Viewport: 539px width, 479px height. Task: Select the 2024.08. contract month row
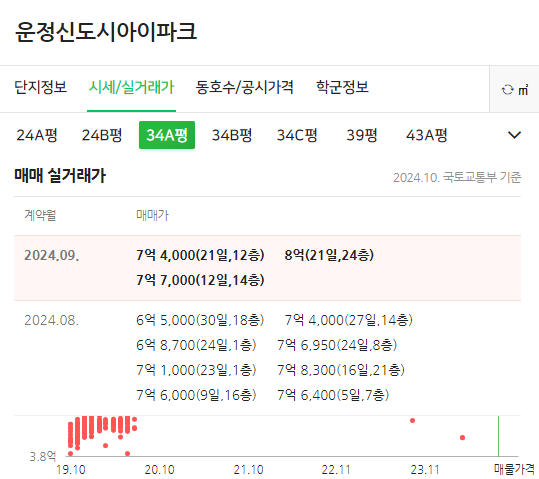[267, 358]
